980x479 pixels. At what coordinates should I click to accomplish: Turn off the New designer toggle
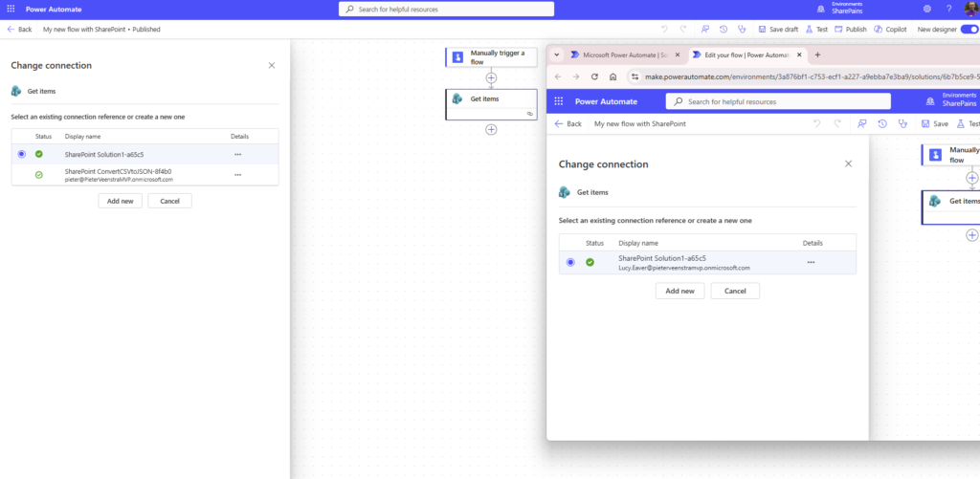pos(969,29)
